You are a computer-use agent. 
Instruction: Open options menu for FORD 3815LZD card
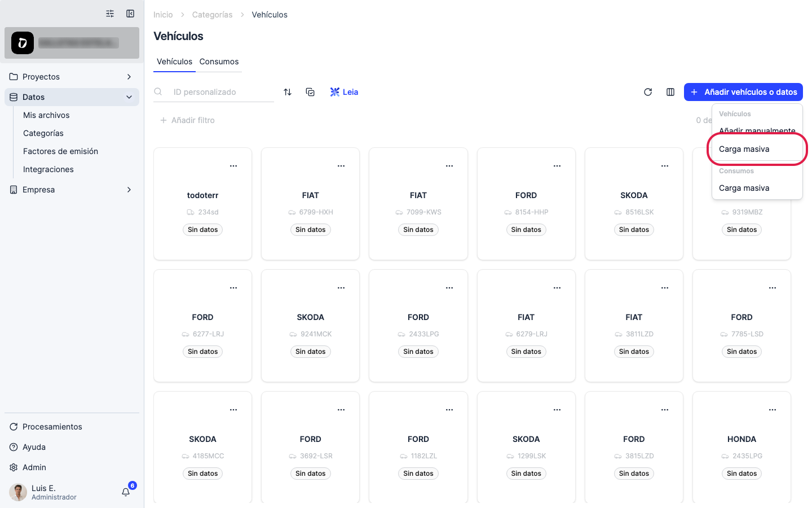665,410
